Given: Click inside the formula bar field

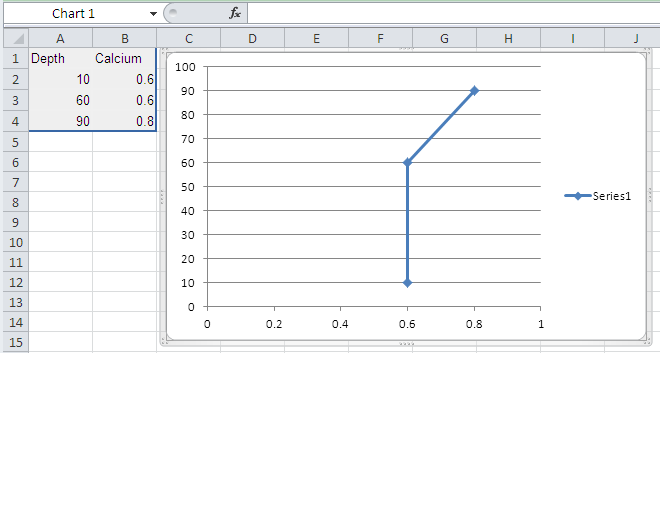Looking at the screenshot, I should [x=450, y=13].
